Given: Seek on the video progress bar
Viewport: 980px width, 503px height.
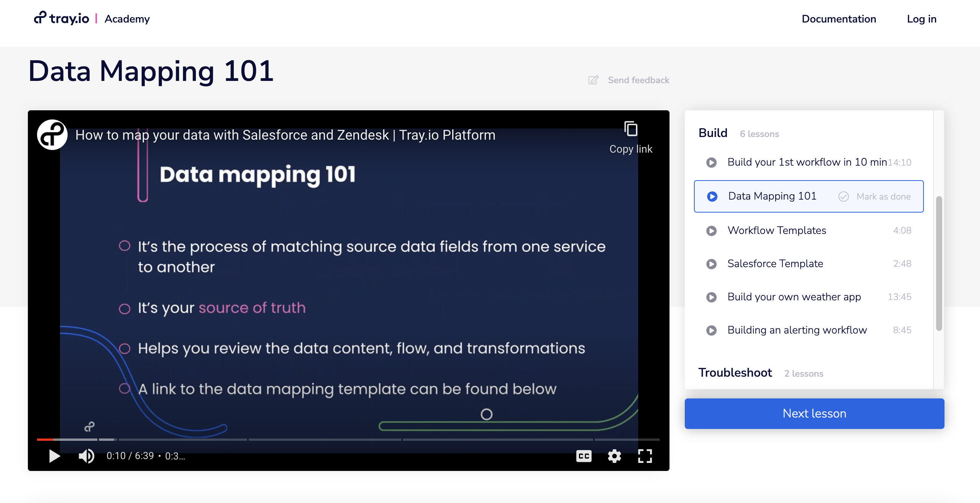Looking at the screenshot, I should click(344, 440).
